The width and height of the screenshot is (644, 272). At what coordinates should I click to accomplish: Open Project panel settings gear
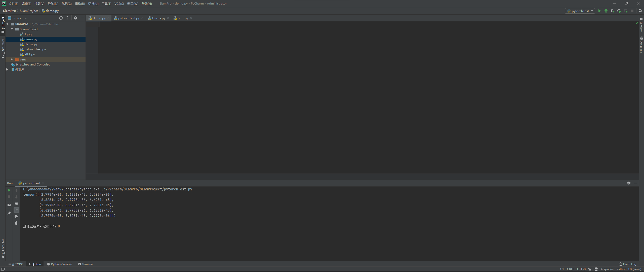coord(76,18)
